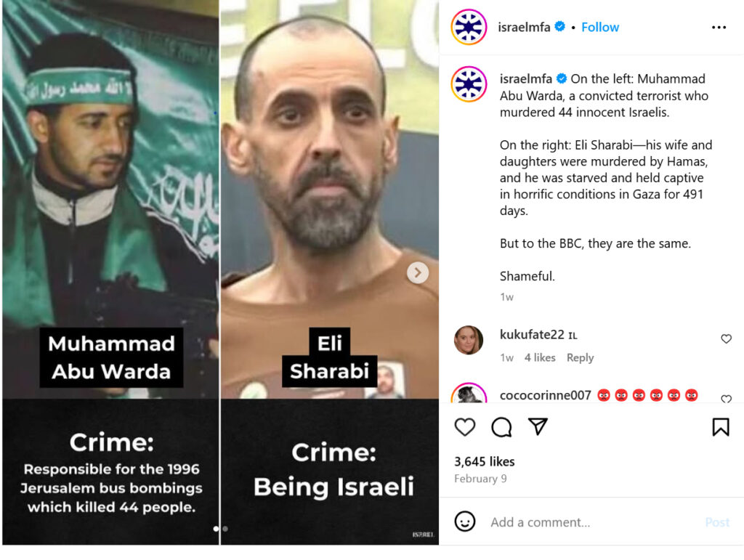Like the comment by kukufate22

tap(726, 338)
